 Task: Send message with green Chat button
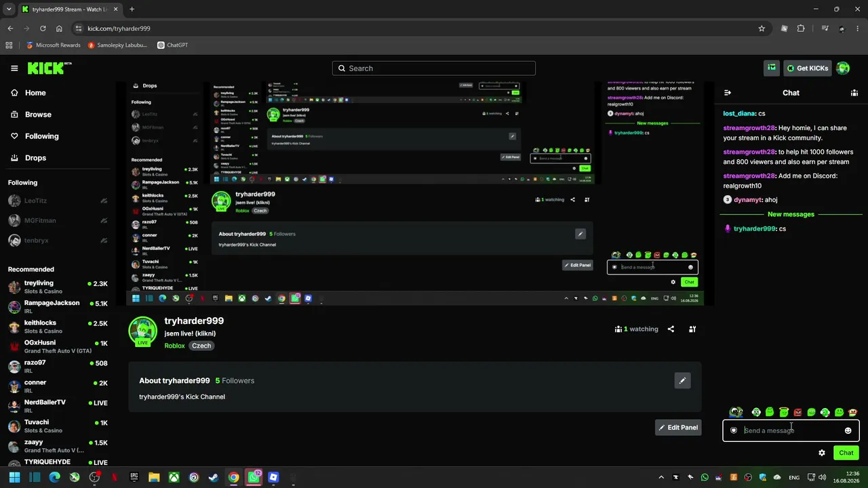tap(846, 453)
